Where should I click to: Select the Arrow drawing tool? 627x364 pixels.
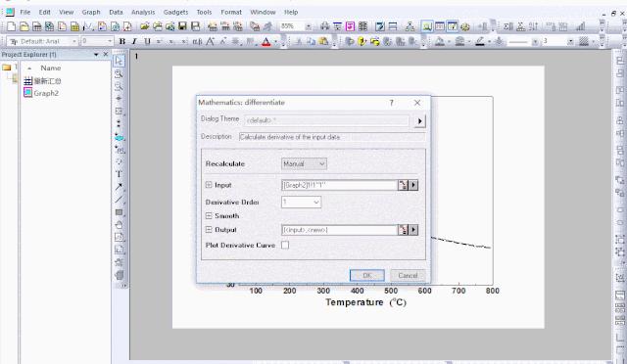tap(119, 187)
